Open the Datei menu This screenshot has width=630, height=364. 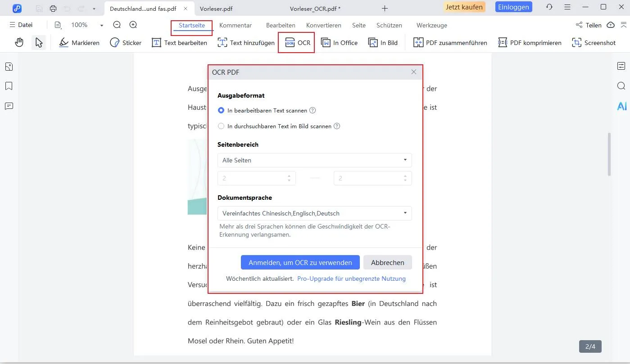coord(21,25)
